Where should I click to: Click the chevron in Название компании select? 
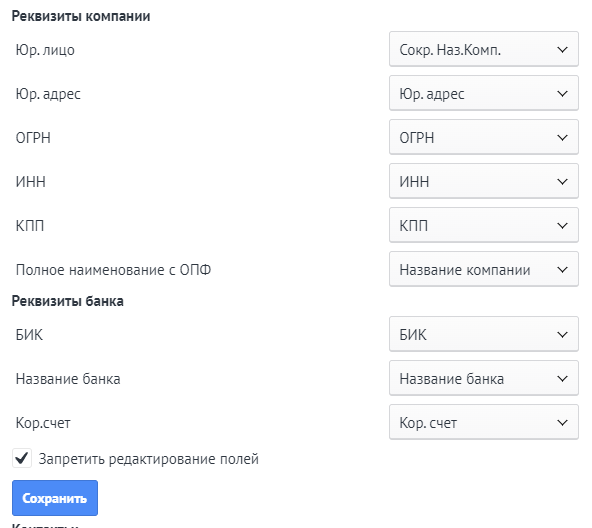(x=563, y=270)
